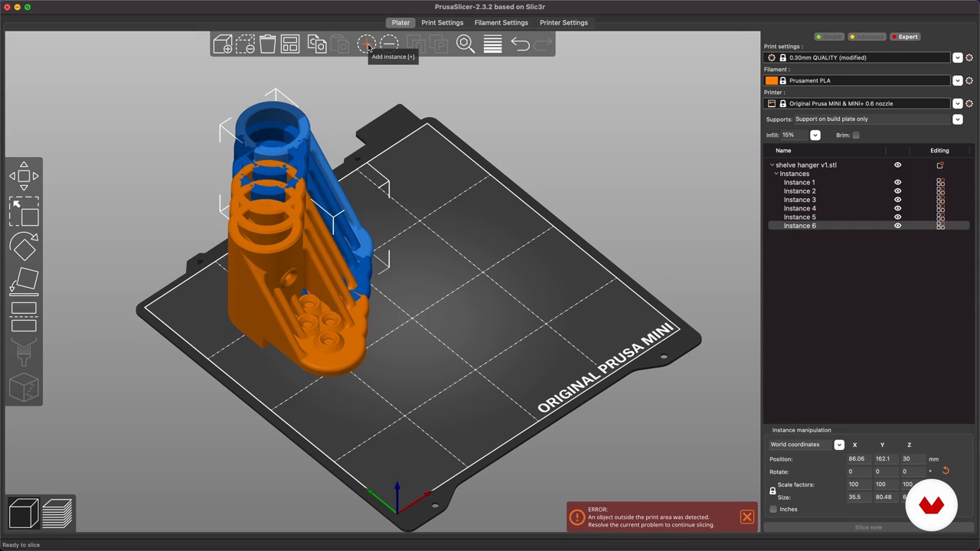The image size is (980, 551).
Task: Toggle scale factors lock icon
Action: (x=773, y=491)
